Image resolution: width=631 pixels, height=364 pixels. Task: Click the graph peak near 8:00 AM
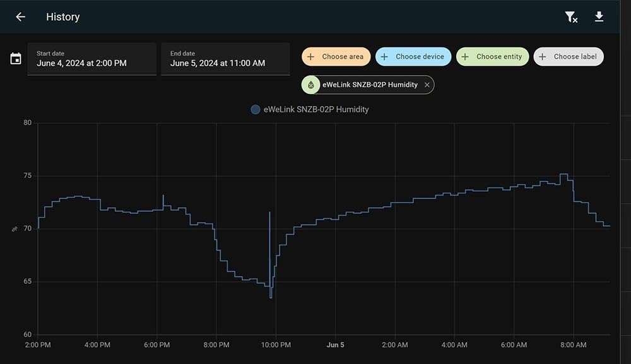(x=563, y=175)
